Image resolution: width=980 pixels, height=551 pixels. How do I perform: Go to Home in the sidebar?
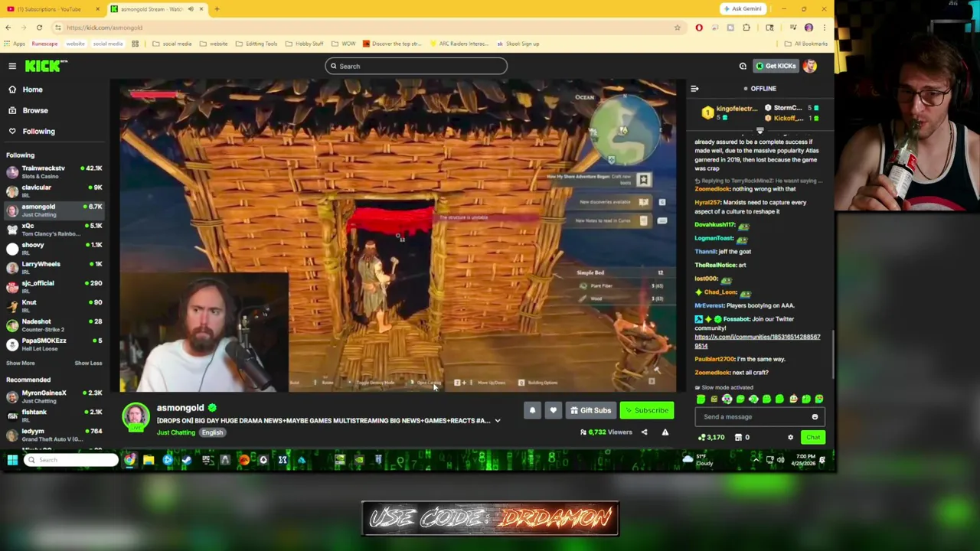[x=32, y=90]
